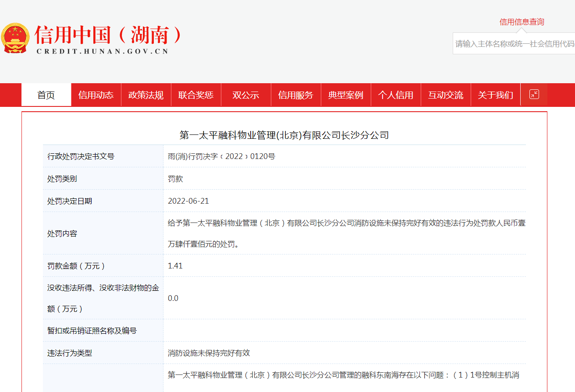Click the 信用信息查询 tab label
The image size is (575, 392).
(522, 22)
